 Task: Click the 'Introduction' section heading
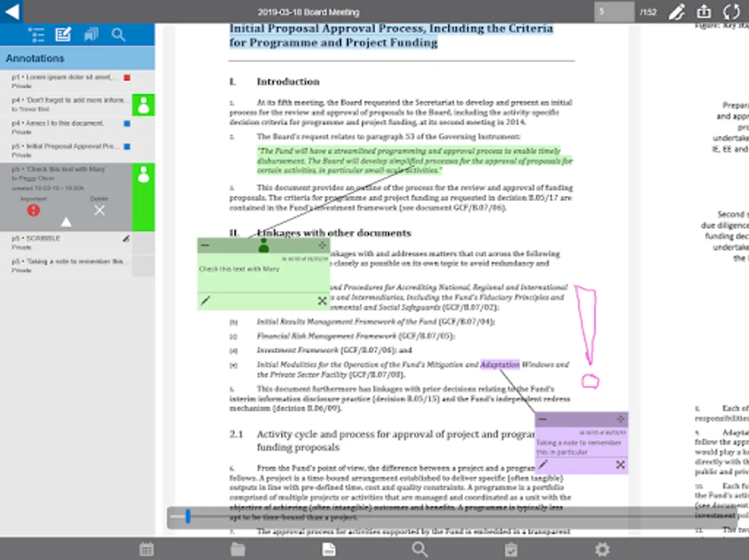[x=288, y=82]
